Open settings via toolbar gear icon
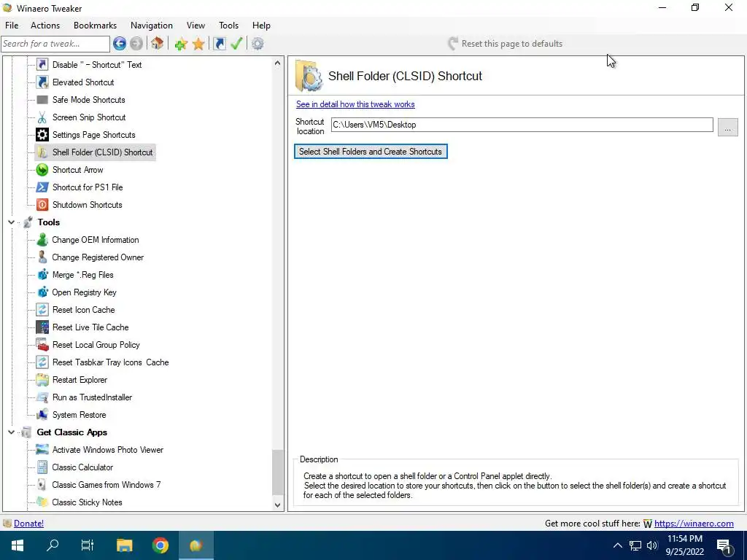747x560 pixels. click(258, 44)
